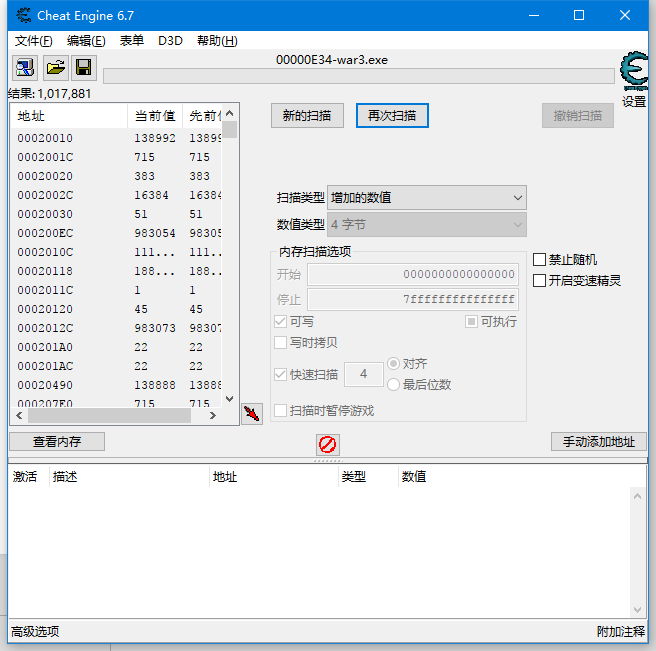Click the 地址 column header in results
The image size is (656, 651).
click(69, 116)
